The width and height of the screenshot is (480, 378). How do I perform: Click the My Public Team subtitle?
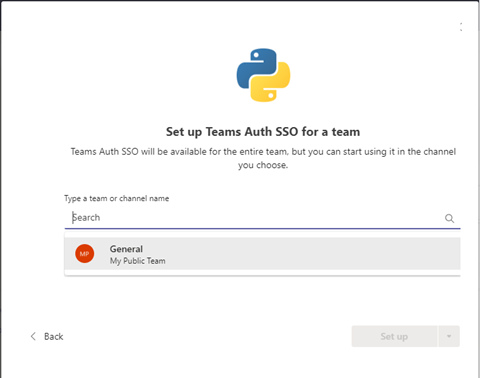point(138,261)
